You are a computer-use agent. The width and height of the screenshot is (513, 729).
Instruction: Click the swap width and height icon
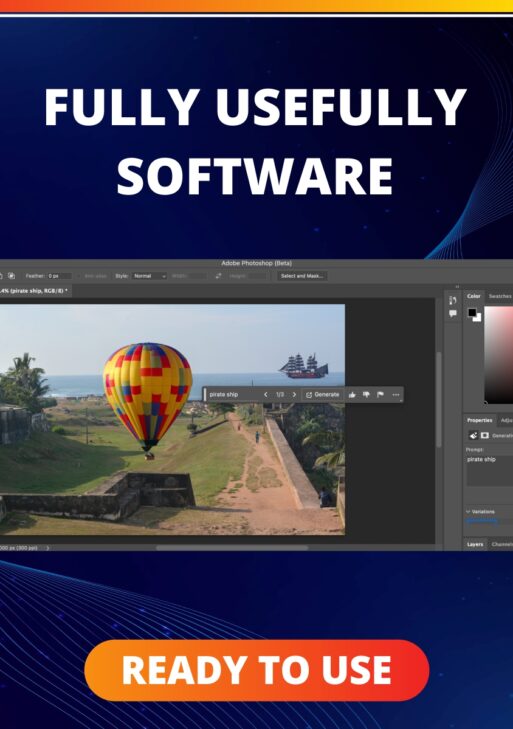(x=219, y=276)
